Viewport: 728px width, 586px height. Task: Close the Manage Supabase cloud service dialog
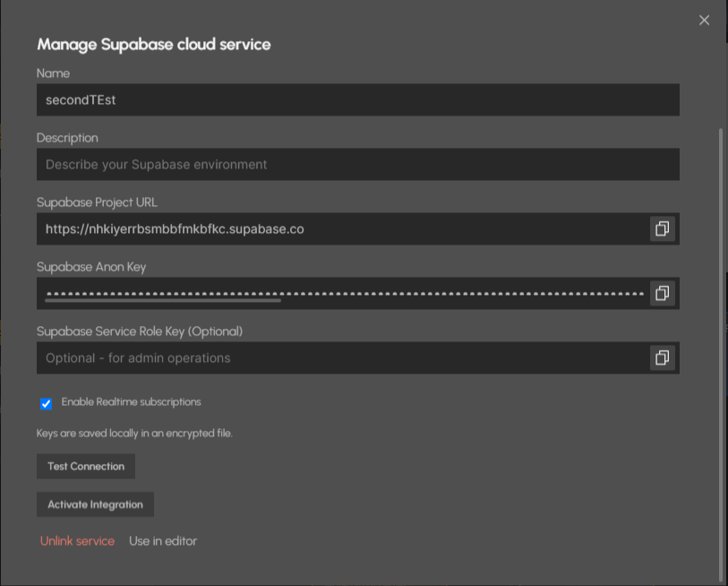(704, 20)
